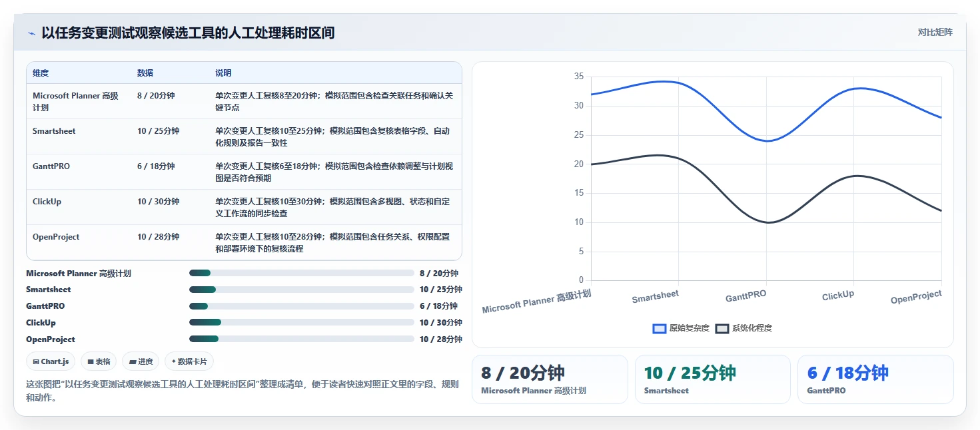This screenshot has height=430, width=980.
Task: Click the OpenProject 10 / 28分钟 progress value
Action: [440, 339]
